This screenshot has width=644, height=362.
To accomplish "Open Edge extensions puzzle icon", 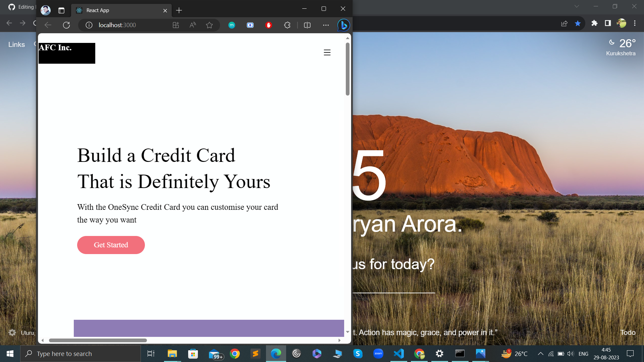I will tap(287, 25).
